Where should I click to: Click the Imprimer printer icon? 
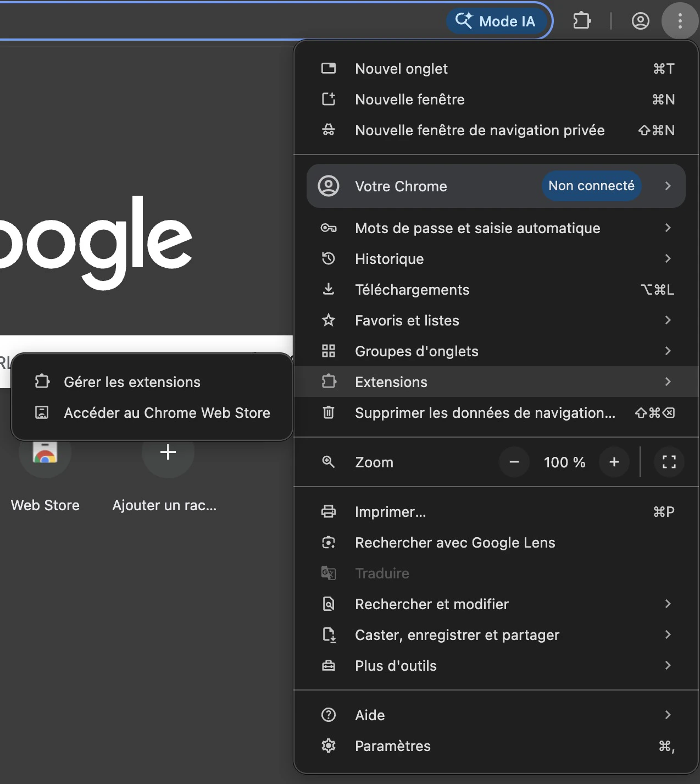pyautogui.click(x=329, y=511)
